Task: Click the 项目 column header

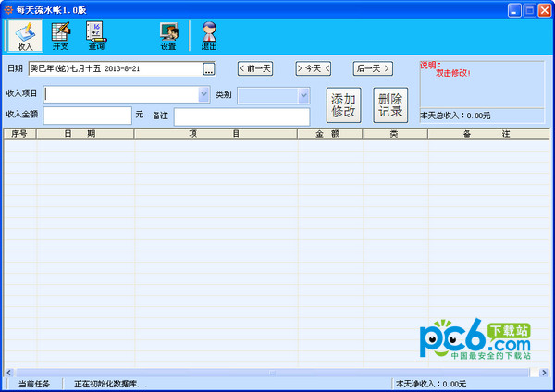Action: coord(215,134)
